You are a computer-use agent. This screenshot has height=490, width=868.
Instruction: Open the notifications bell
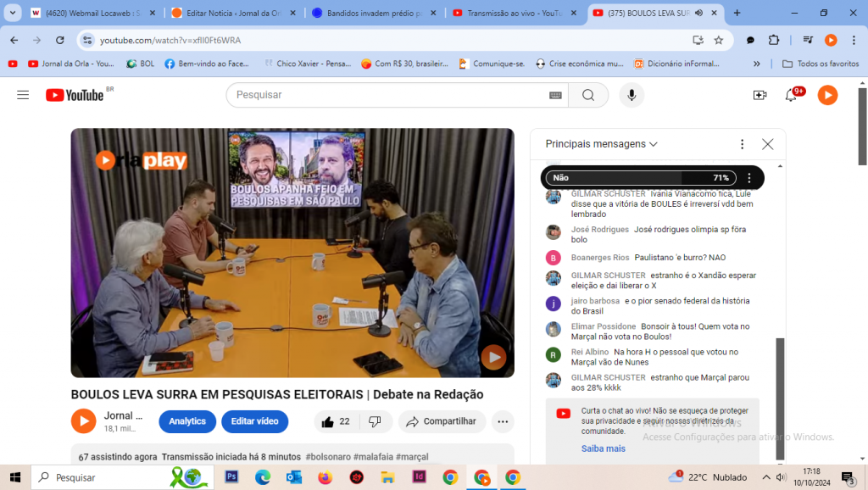pyautogui.click(x=791, y=95)
